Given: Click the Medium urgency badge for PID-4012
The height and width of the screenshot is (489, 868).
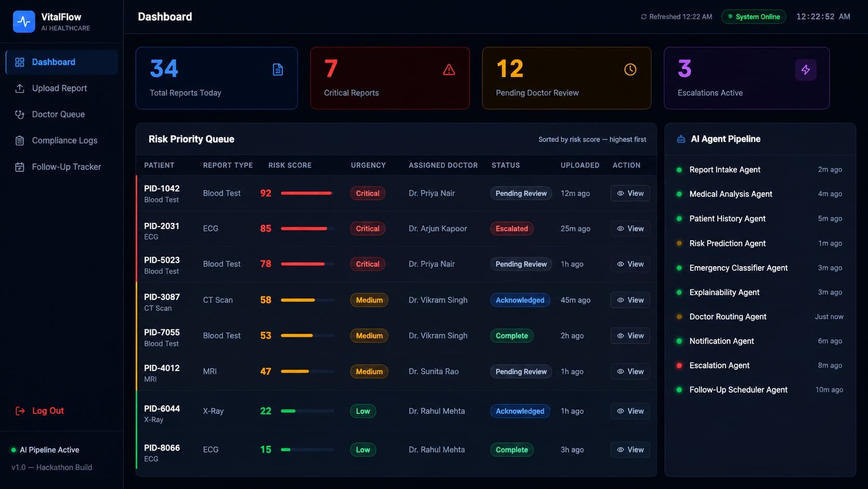Looking at the screenshot, I should (x=369, y=372).
